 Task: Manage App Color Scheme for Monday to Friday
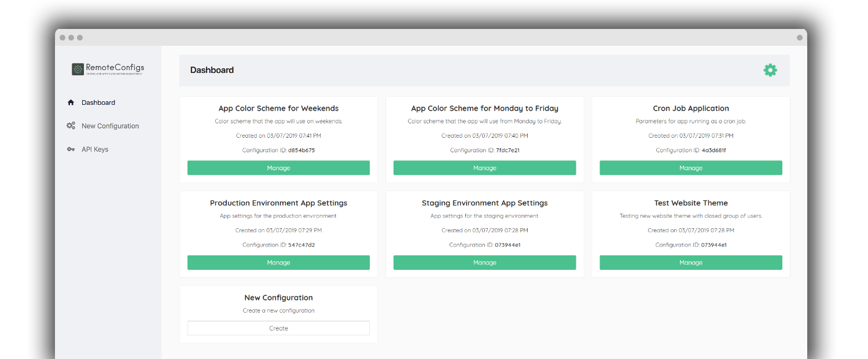(484, 168)
